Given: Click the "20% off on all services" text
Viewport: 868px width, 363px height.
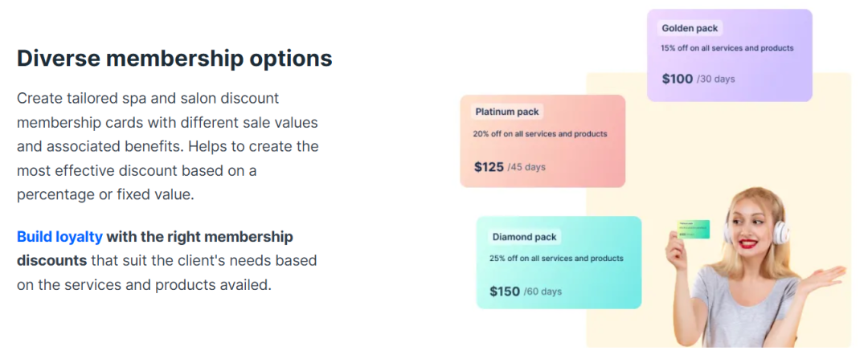Looking at the screenshot, I should [x=541, y=133].
